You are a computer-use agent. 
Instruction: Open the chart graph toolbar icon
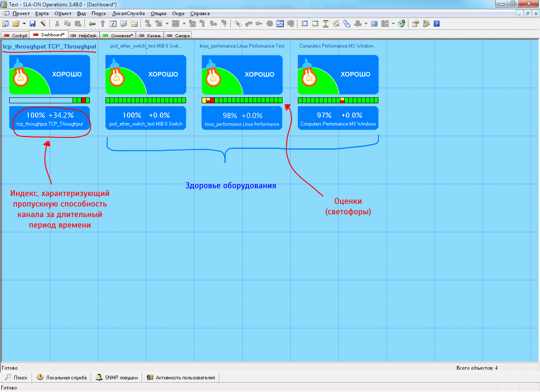280,24
